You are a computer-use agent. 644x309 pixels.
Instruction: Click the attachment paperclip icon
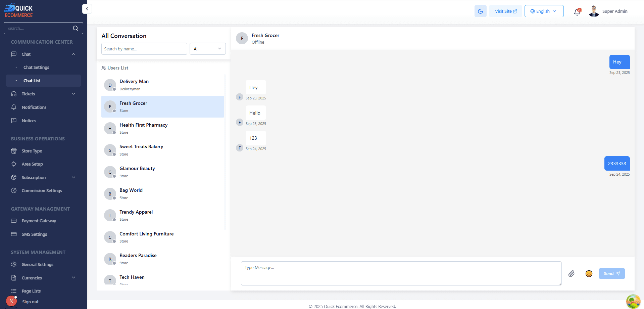(571, 274)
